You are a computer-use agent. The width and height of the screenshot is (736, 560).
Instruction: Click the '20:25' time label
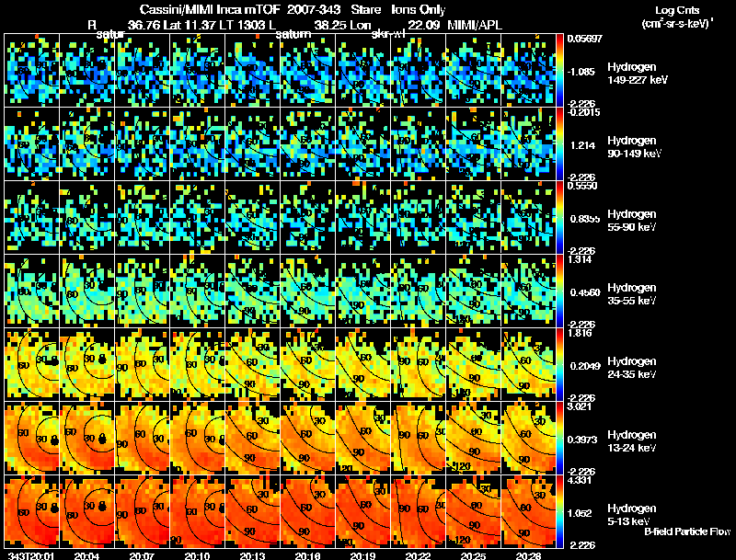pyautogui.click(x=473, y=555)
